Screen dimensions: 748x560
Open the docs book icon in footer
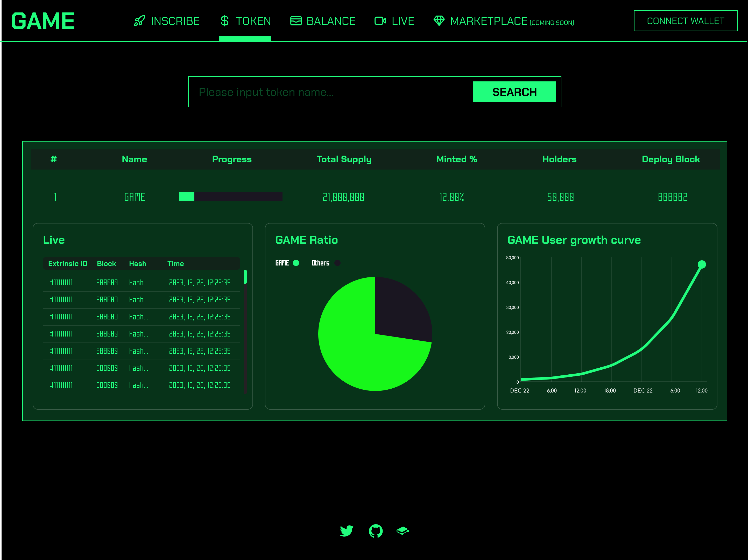click(x=403, y=531)
